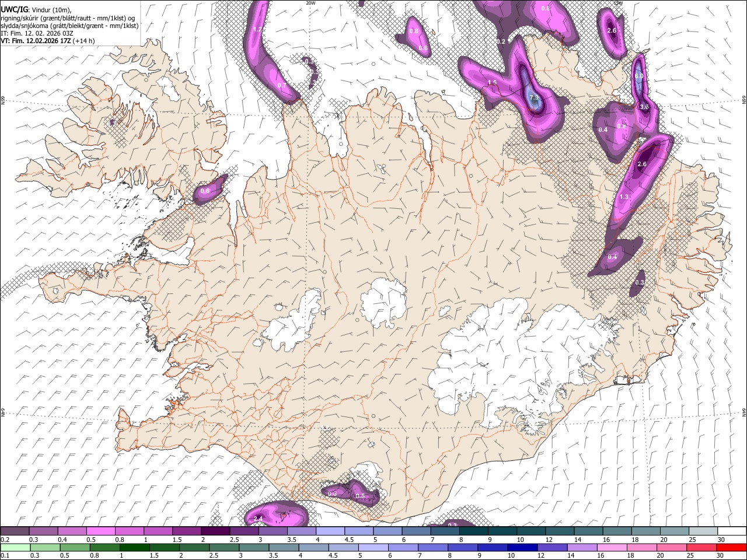Click the 7.3 precipitation maximum label
The image size is (747, 560).
tap(533, 98)
